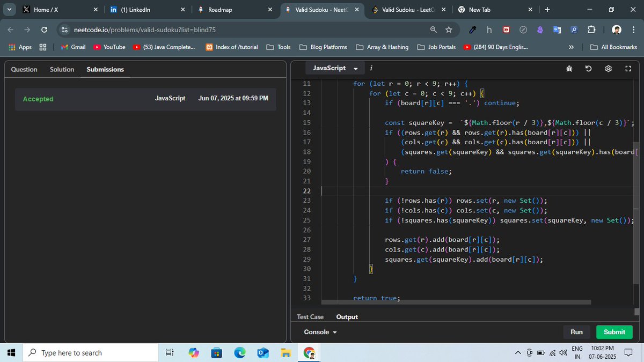This screenshot has width=644, height=362.
Task: Show more bookmarks with the double chevron
Action: [571, 47]
